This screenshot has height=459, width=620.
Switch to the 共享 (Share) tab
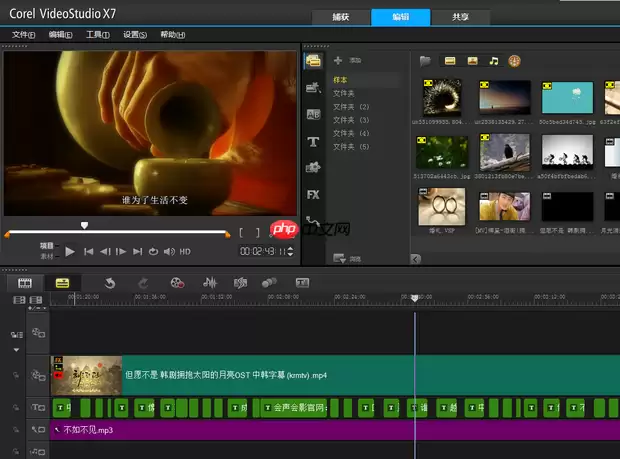coord(458,17)
